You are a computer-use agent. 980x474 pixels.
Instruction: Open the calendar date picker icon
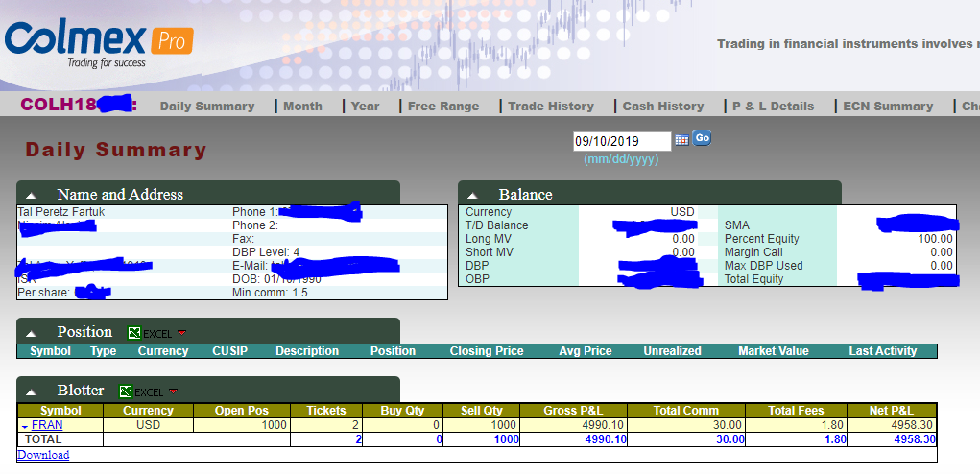tap(681, 140)
